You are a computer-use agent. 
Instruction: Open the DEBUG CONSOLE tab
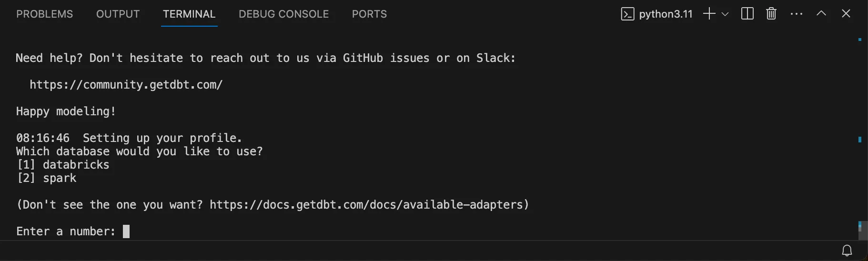point(283,14)
